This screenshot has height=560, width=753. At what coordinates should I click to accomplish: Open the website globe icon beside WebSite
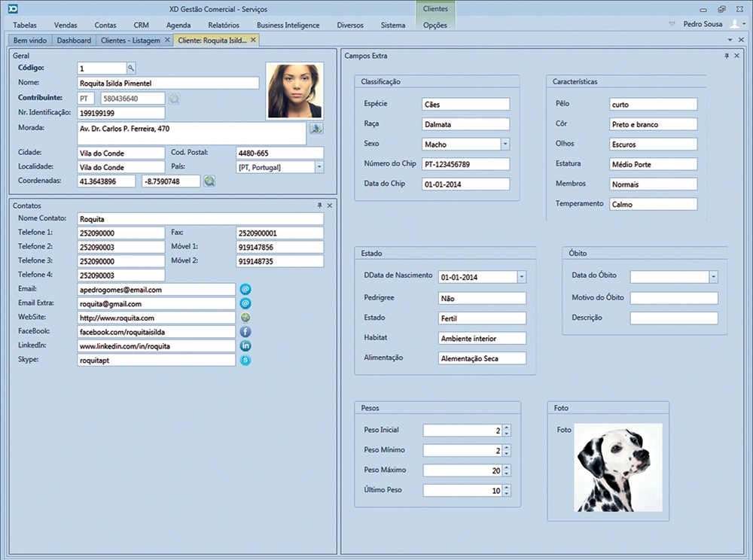[245, 318]
